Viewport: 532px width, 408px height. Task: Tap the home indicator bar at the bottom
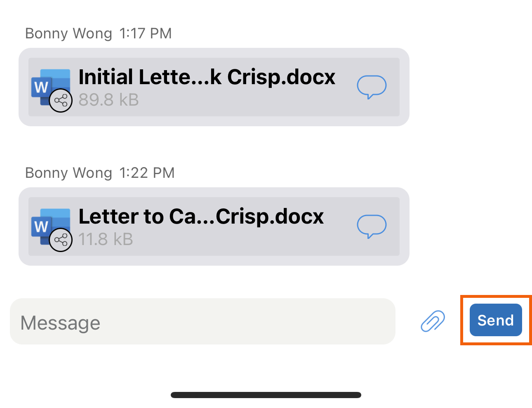tap(266, 395)
